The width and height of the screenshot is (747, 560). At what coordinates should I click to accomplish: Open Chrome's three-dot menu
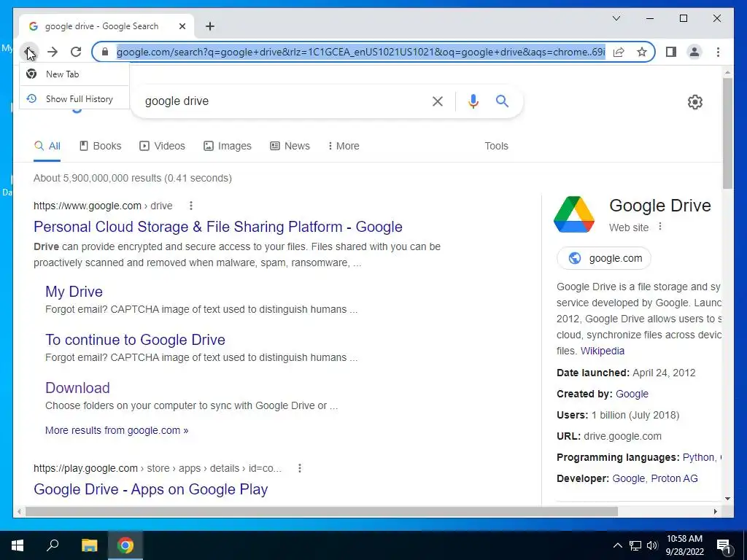point(718,52)
